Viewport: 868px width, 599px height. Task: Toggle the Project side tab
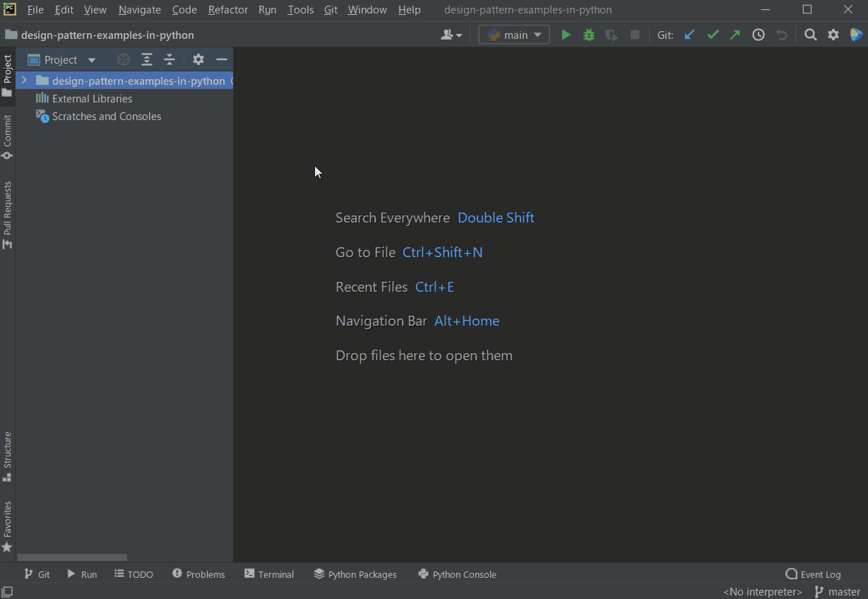point(7,76)
